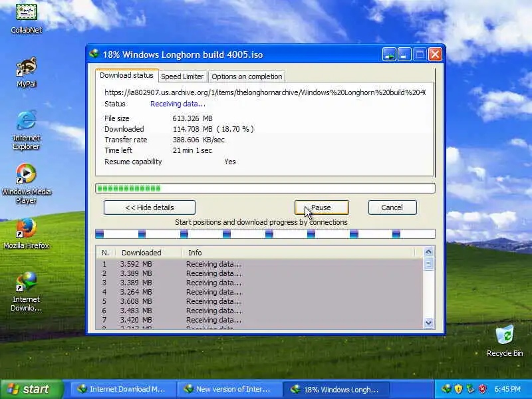Click the taskbar clock showing 6:45 PM

507,389
